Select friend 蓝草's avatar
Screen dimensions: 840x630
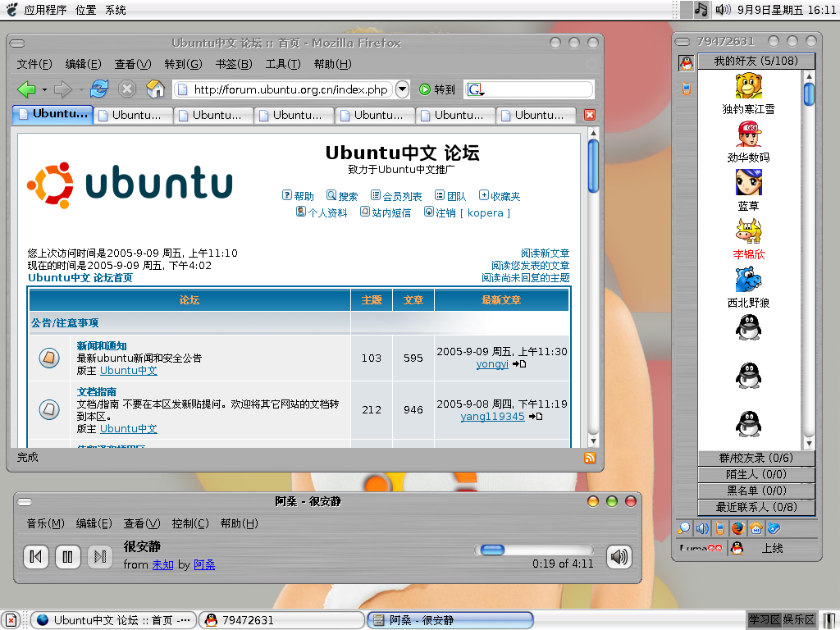[748, 182]
